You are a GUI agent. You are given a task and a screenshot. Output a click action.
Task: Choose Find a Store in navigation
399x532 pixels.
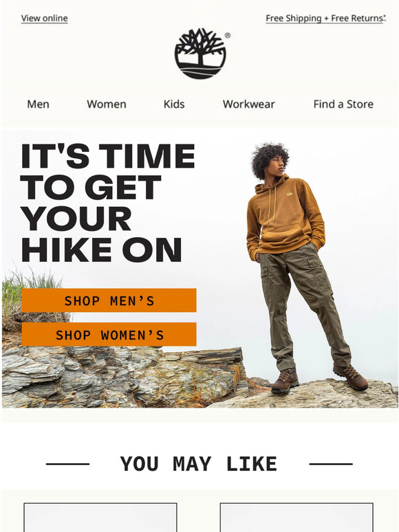coord(343,104)
